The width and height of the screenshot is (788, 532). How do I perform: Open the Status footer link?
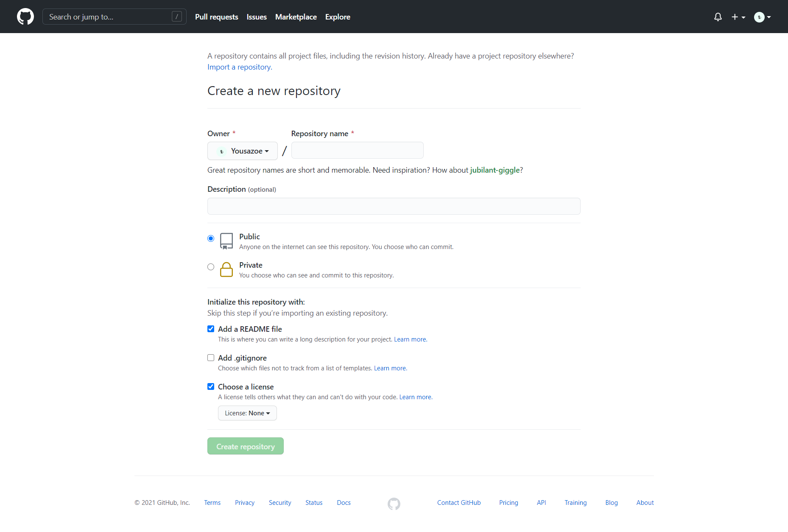314,503
